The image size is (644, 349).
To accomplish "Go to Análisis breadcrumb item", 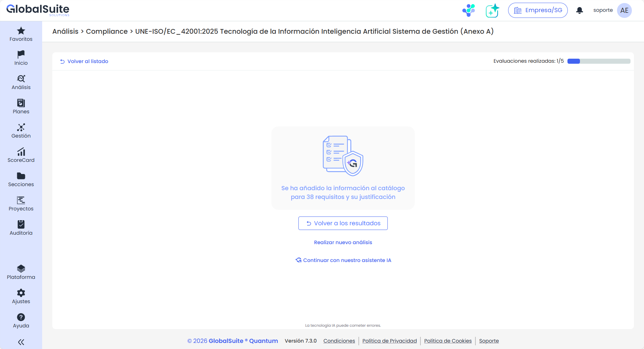I will tap(65, 31).
